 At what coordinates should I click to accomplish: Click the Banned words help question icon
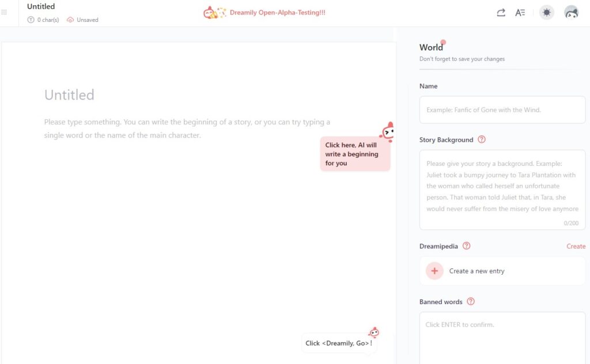click(471, 302)
